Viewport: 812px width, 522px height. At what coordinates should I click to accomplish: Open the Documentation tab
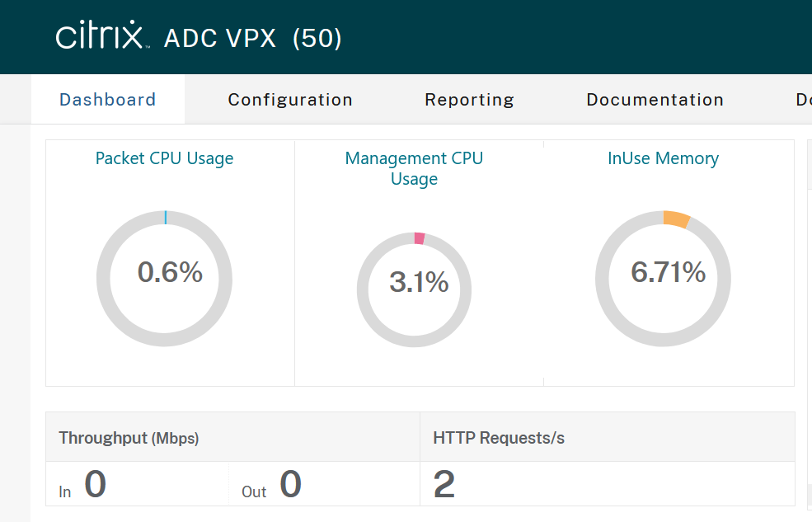point(655,100)
